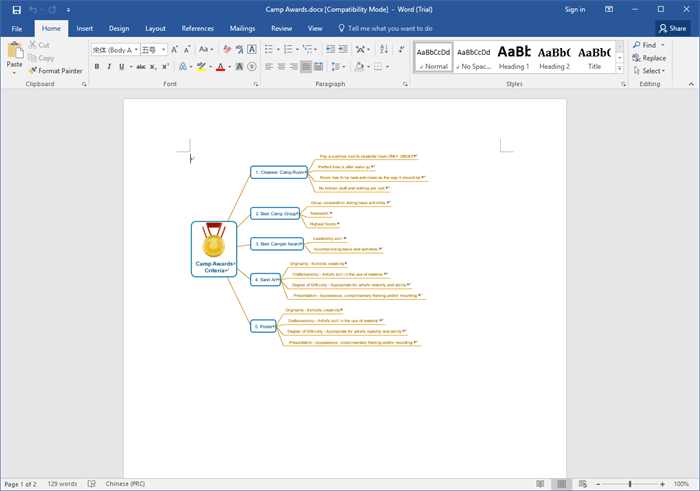
Task: Click Align Right icon
Action: (x=293, y=67)
